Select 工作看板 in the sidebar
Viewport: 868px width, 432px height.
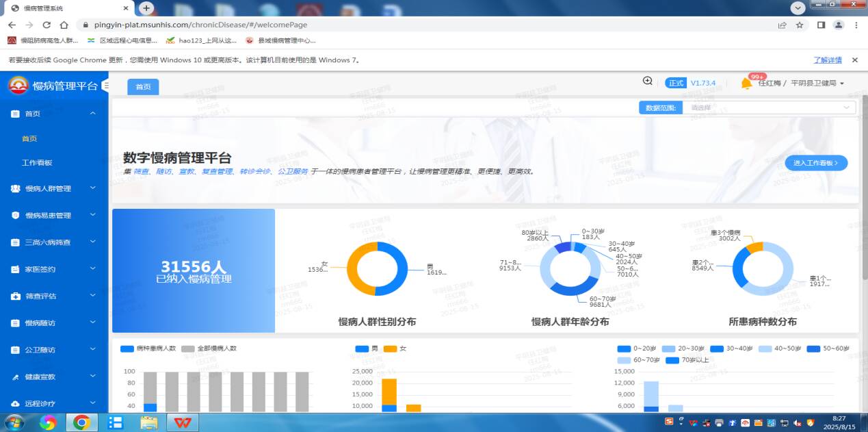coord(37,163)
